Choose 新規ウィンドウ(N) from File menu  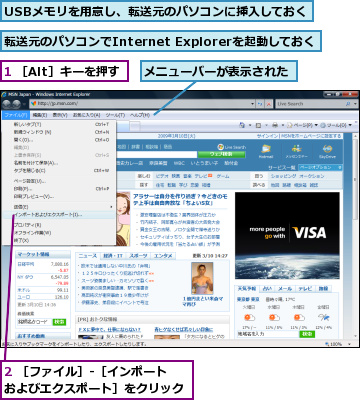pos(59,132)
